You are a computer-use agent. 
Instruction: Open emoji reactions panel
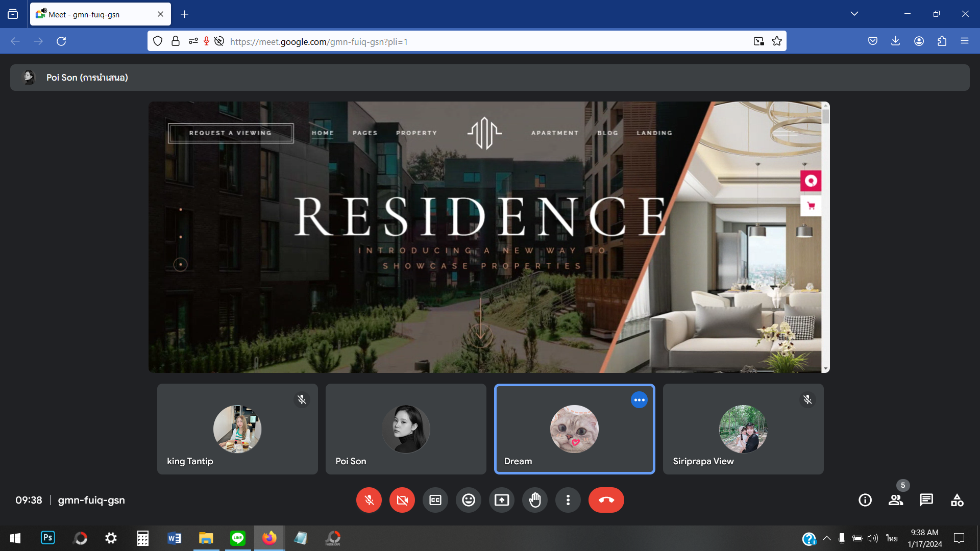(x=468, y=500)
